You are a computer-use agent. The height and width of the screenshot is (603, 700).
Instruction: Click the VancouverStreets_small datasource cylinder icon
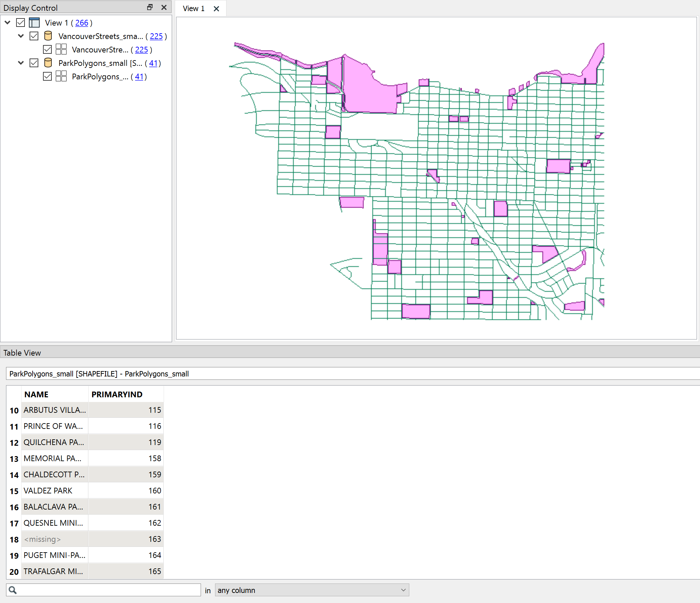tap(48, 36)
